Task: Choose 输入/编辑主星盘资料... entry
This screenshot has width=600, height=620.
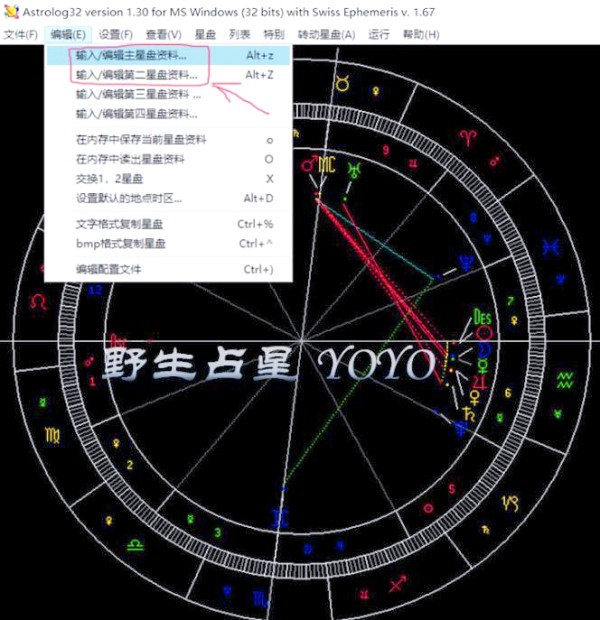Action: point(168,55)
